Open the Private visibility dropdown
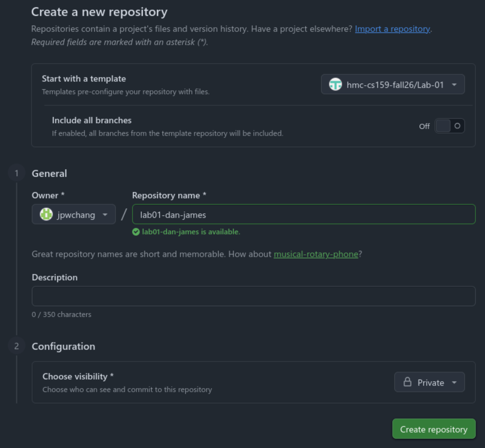Image resolution: width=485 pixels, height=448 pixels. point(429,382)
